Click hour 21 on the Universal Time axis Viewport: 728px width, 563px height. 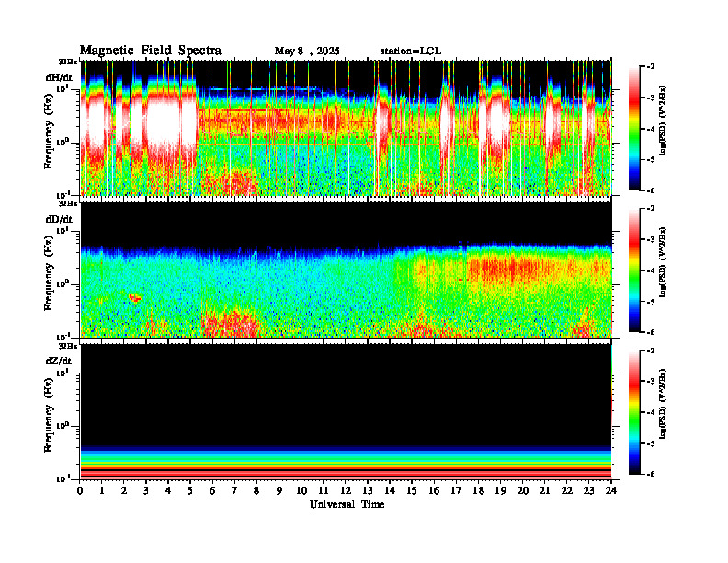[x=544, y=490]
